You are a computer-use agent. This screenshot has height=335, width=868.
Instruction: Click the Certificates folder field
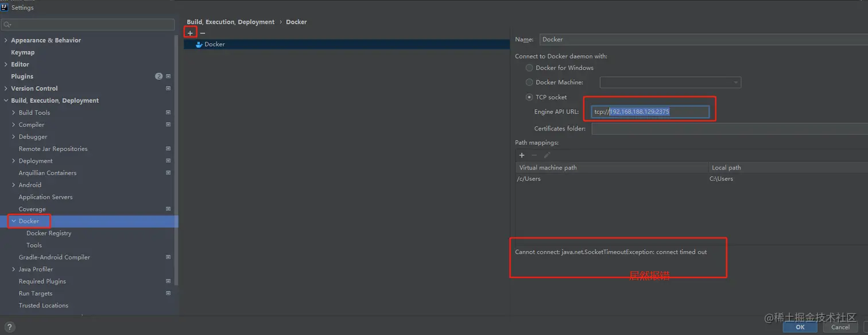click(x=730, y=129)
